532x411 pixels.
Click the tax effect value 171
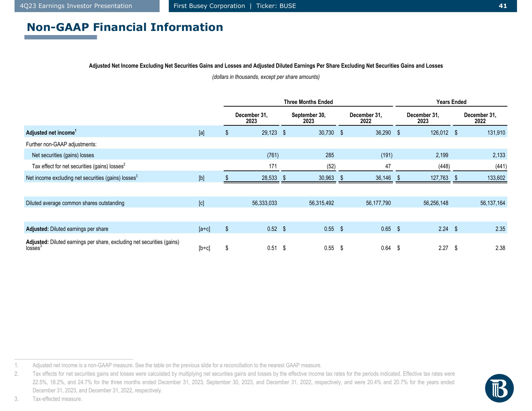coord(273,166)
